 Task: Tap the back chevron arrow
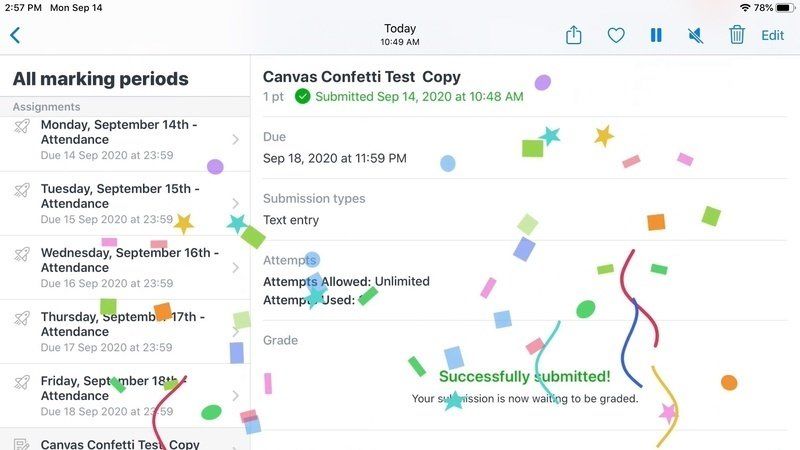(x=15, y=35)
